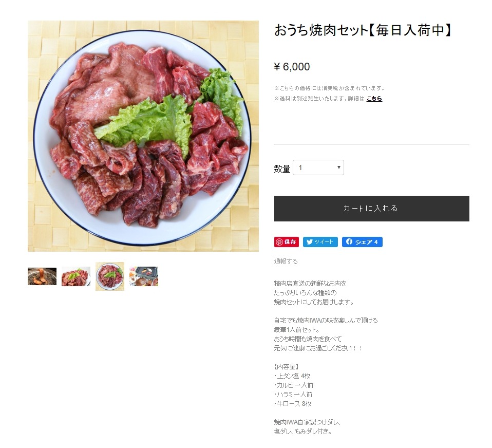Click the Pinterest logo icon
The height and width of the screenshot is (448, 492).
point(279,242)
